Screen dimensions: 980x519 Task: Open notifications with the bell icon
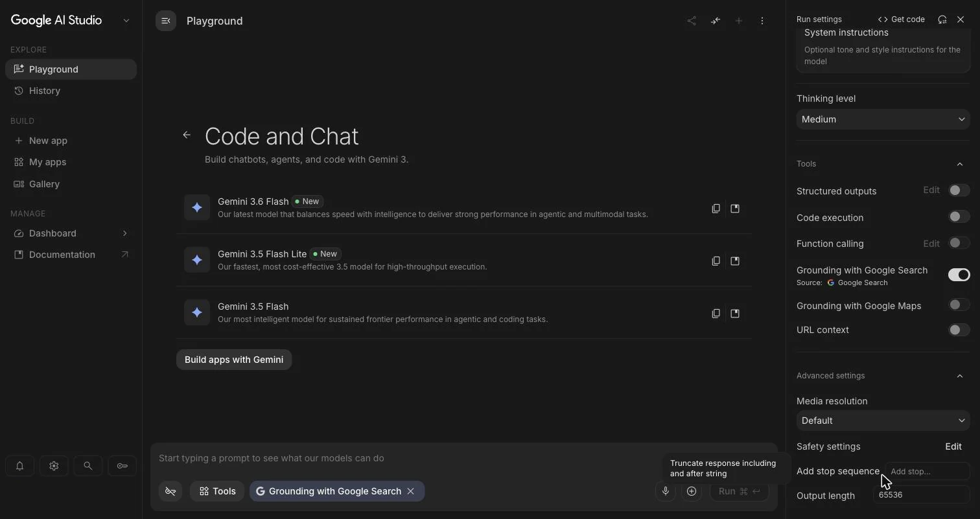(19, 466)
